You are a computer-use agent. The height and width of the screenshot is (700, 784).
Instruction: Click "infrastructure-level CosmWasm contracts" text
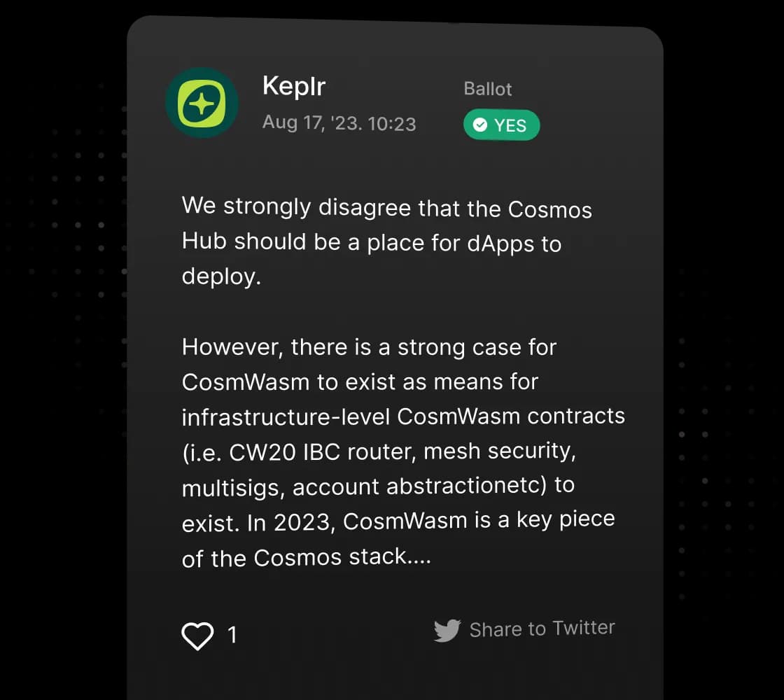click(x=403, y=416)
